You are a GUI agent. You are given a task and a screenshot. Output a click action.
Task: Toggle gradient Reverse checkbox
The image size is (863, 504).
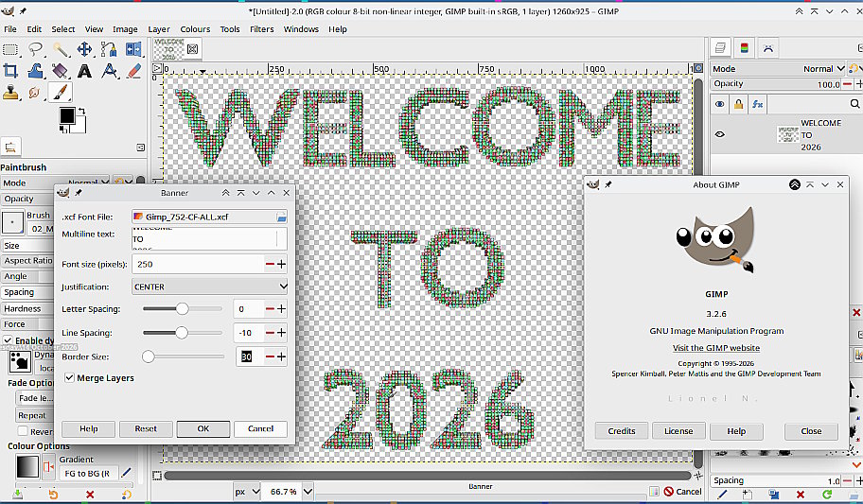[x=23, y=431]
